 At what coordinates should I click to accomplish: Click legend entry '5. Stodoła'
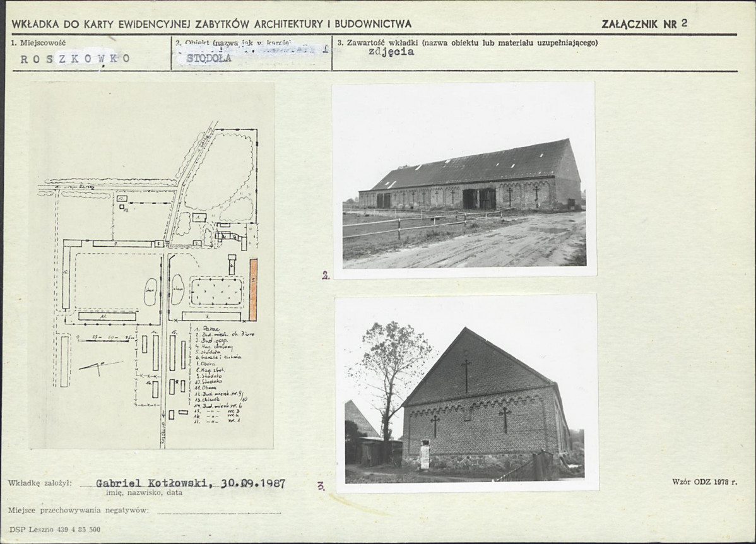[x=208, y=352]
